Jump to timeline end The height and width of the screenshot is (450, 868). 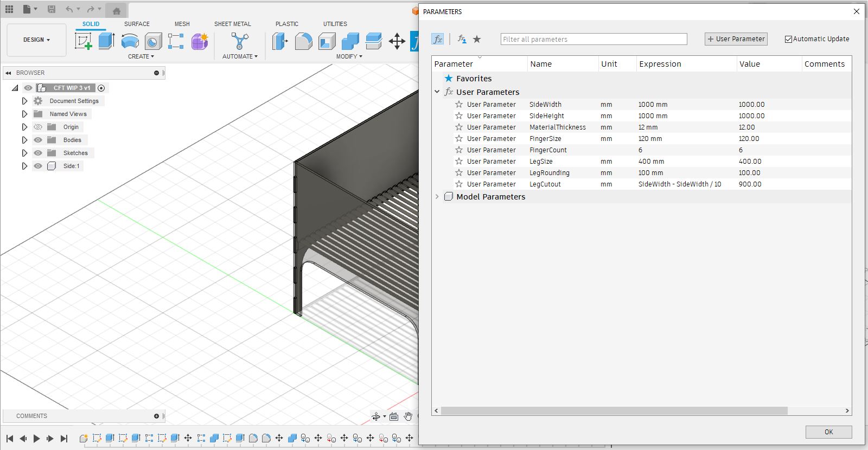63,439
